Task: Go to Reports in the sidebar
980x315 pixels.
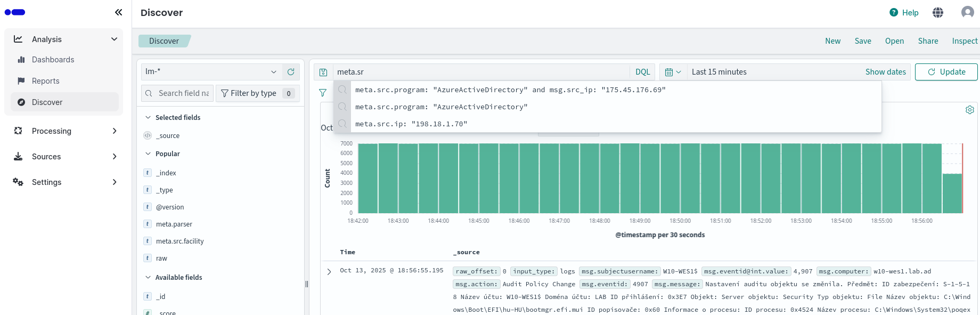Action: tap(46, 81)
